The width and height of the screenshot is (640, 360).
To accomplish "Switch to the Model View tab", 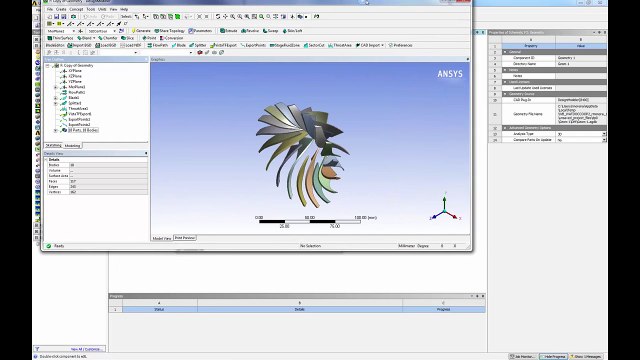I will pos(162,238).
